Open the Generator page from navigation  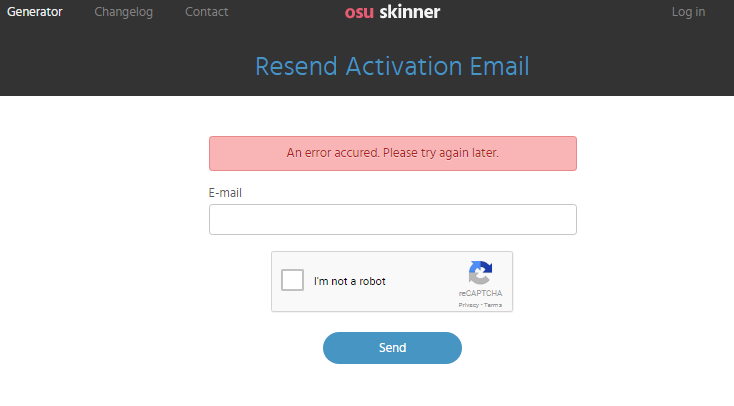pos(34,12)
